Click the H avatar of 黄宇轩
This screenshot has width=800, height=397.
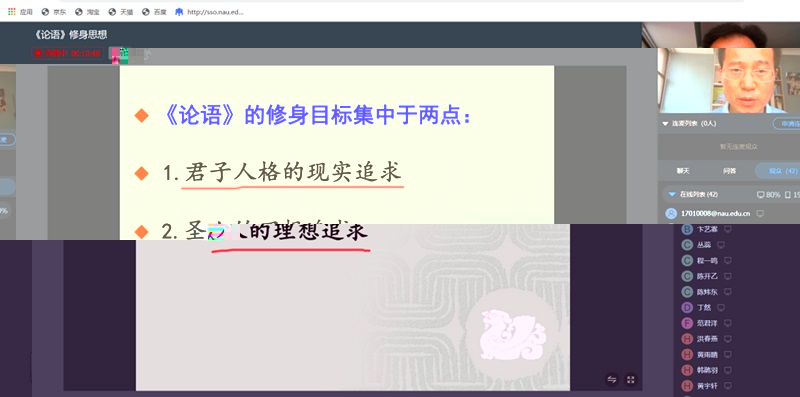(x=687, y=386)
